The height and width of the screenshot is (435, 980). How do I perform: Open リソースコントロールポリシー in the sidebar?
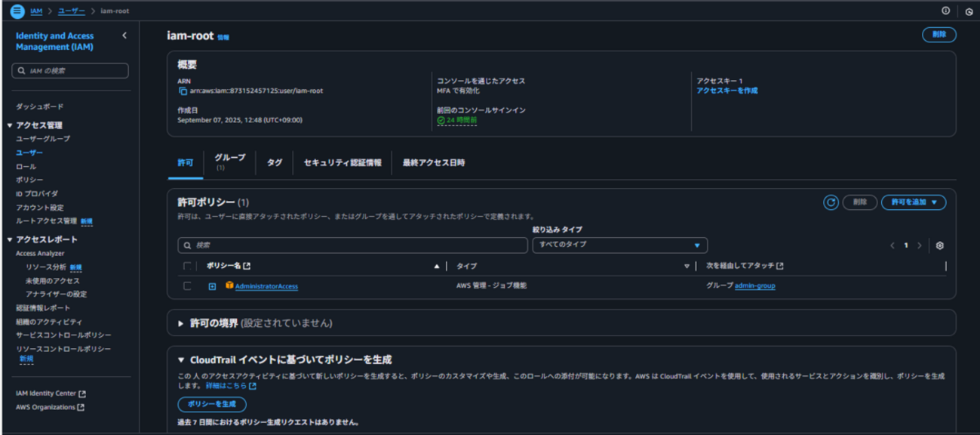click(63, 349)
